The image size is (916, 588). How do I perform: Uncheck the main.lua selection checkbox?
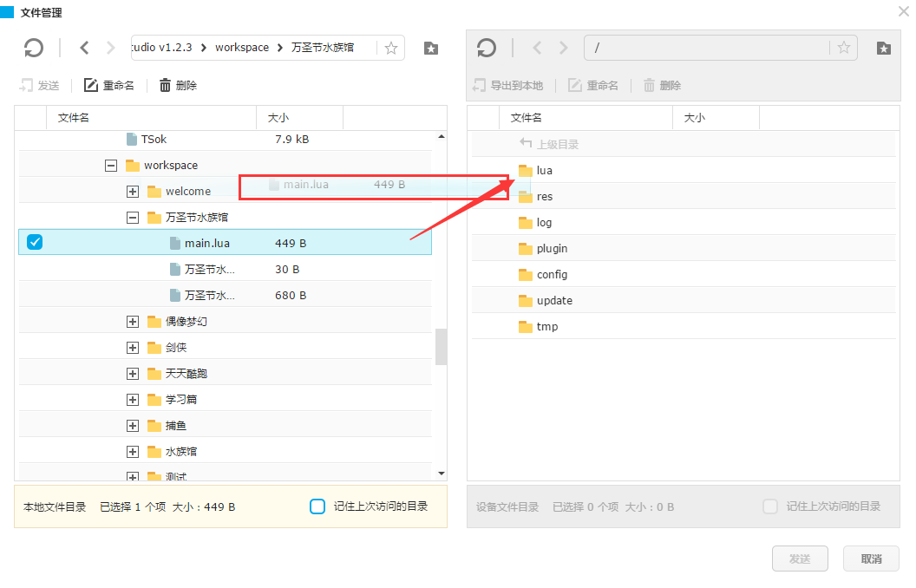click(x=35, y=242)
